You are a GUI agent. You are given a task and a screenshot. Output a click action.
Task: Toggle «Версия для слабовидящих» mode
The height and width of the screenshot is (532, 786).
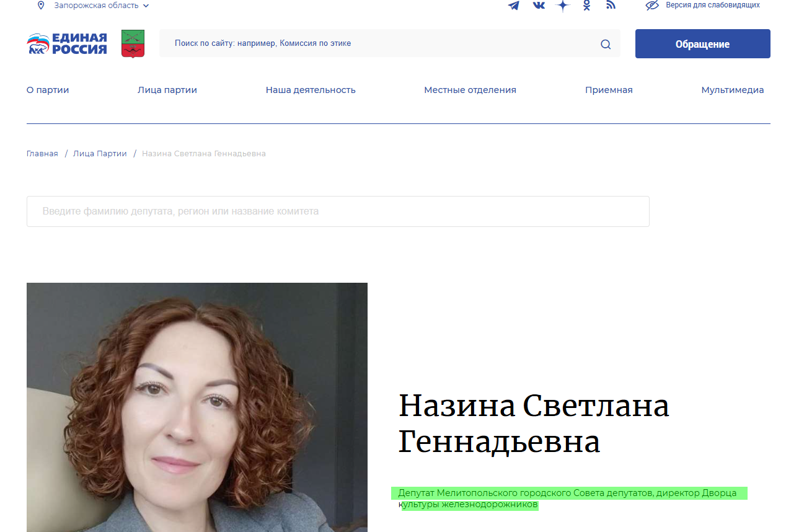pos(712,5)
